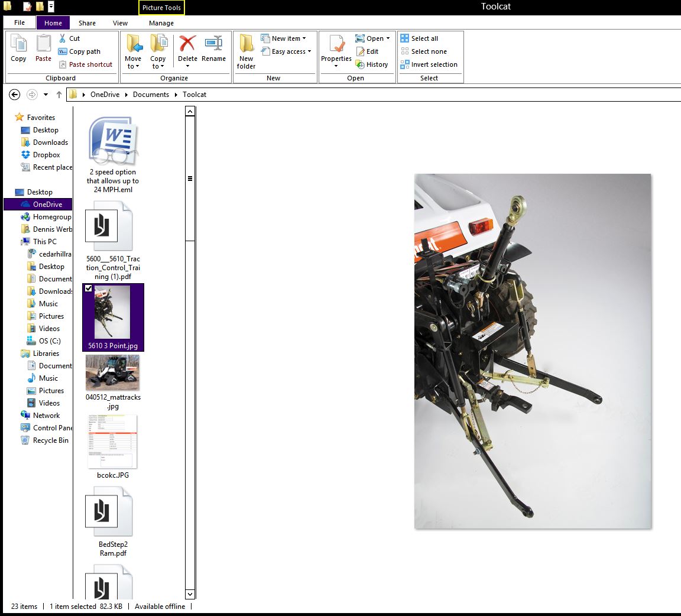Select the 2 speed option eml file

tap(113, 155)
